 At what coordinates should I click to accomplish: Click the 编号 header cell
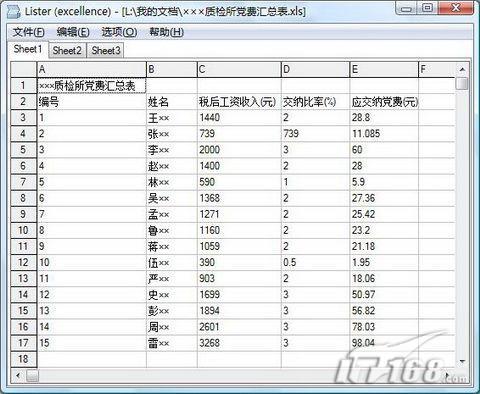pos(91,102)
